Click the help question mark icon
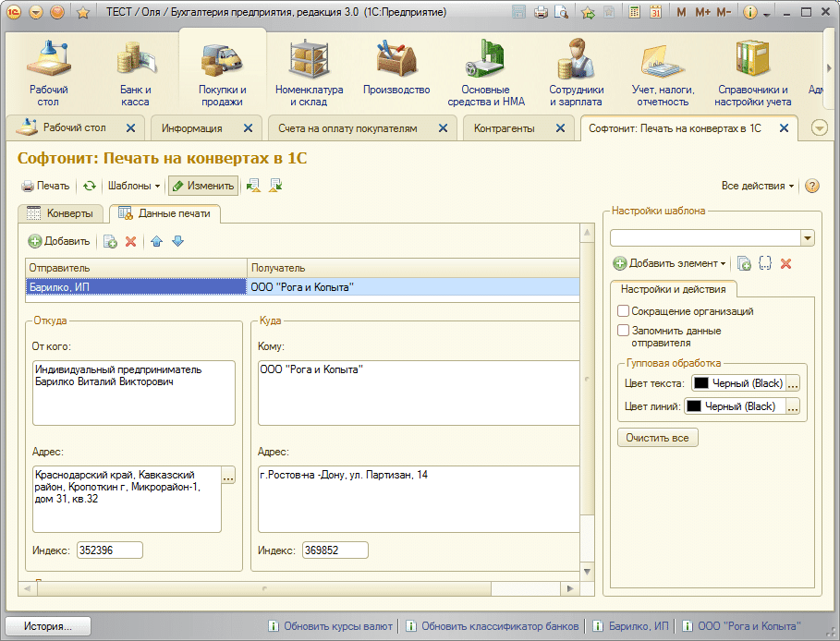Image resolution: width=840 pixels, height=641 pixels. coord(812,186)
